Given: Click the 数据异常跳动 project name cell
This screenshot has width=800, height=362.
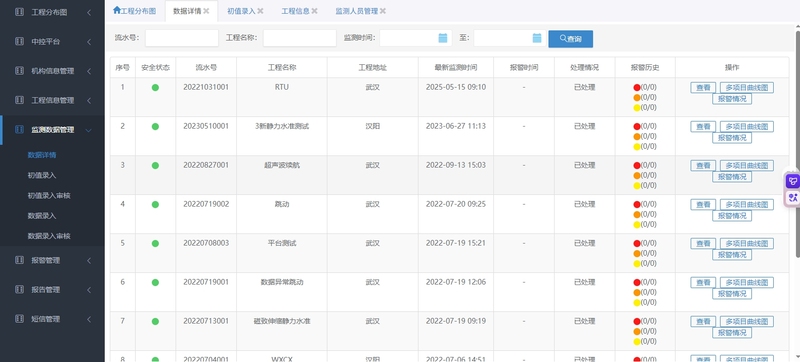Looking at the screenshot, I should point(282,282).
